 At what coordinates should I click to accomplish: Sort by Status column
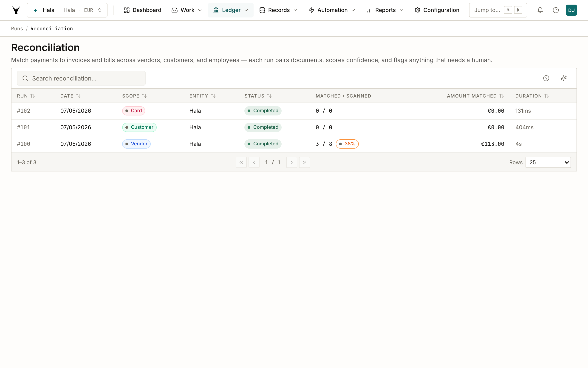[258, 96]
